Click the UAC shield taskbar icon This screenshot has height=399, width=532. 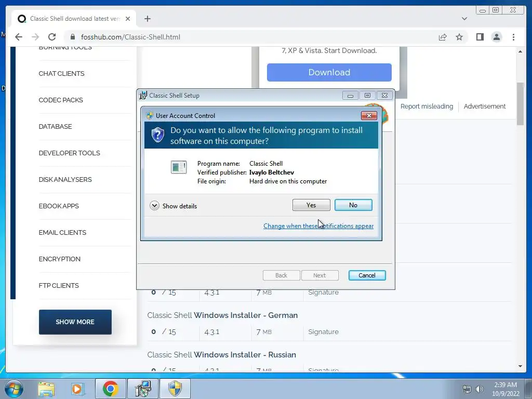pyautogui.click(x=175, y=389)
